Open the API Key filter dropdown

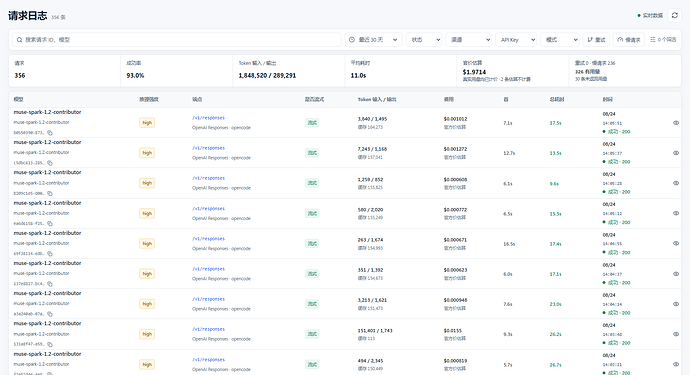pyautogui.click(x=516, y=40)
